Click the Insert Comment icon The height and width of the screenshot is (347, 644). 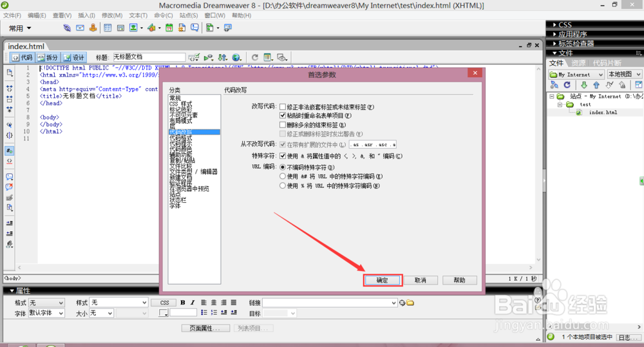194,28
